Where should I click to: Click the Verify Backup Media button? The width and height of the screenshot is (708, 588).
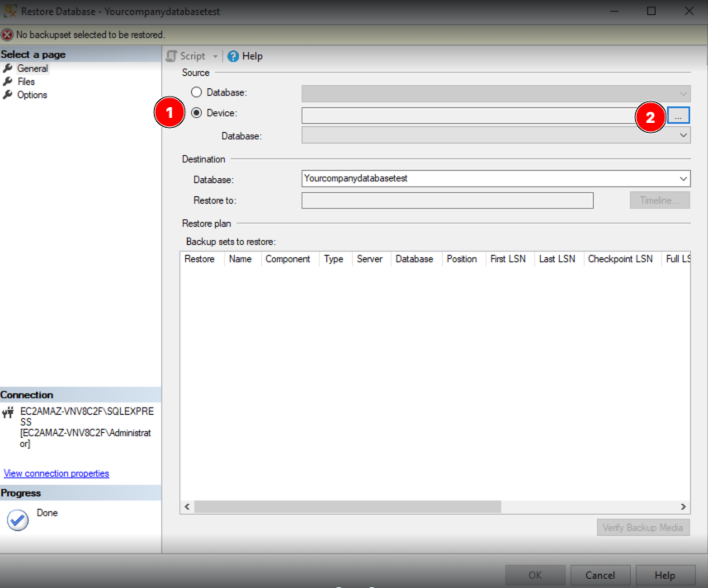point(643,527)
